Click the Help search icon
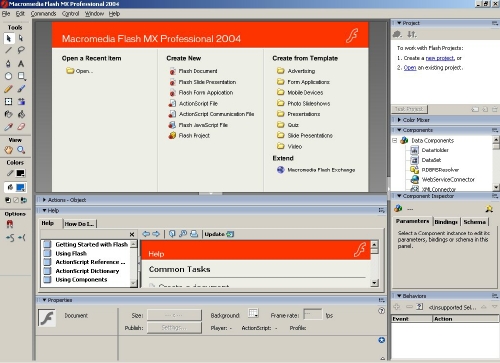This screenshot has width=500, height=363. (183, 234)
